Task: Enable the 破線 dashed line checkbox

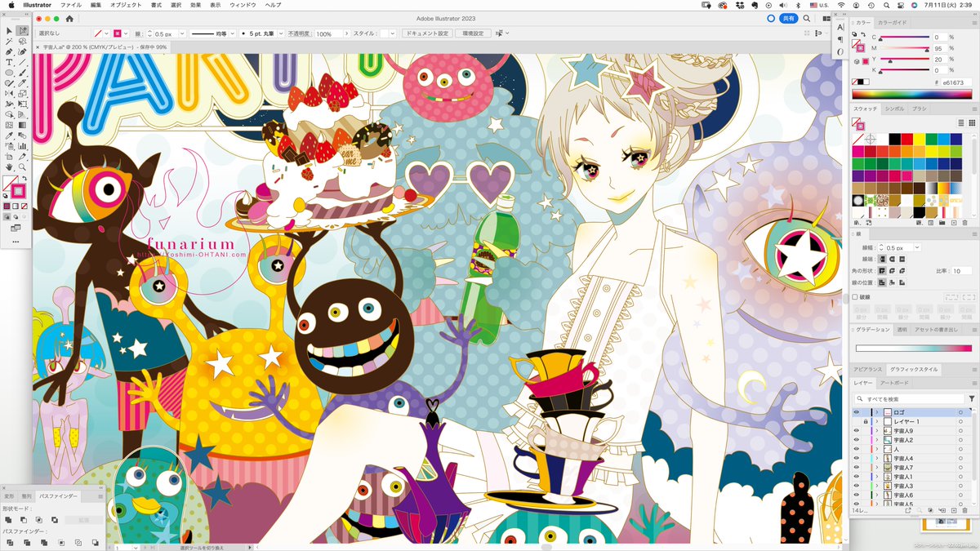Action: pos(855,297)
